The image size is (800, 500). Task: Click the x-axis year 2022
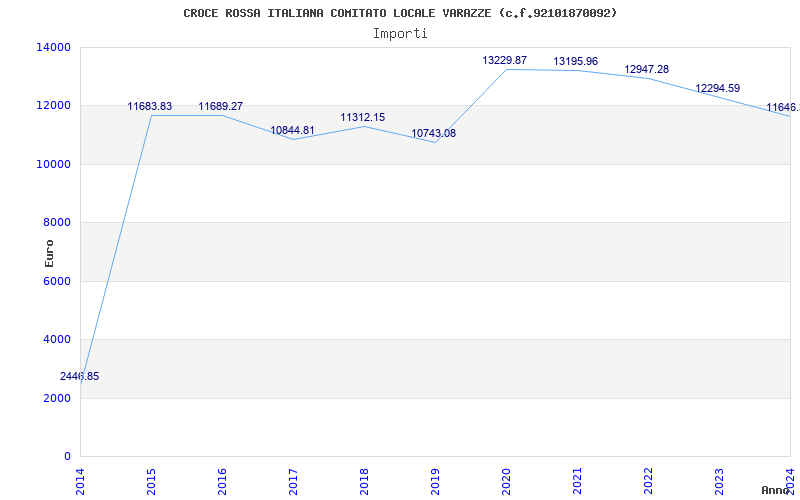click(x=648, y=481)
